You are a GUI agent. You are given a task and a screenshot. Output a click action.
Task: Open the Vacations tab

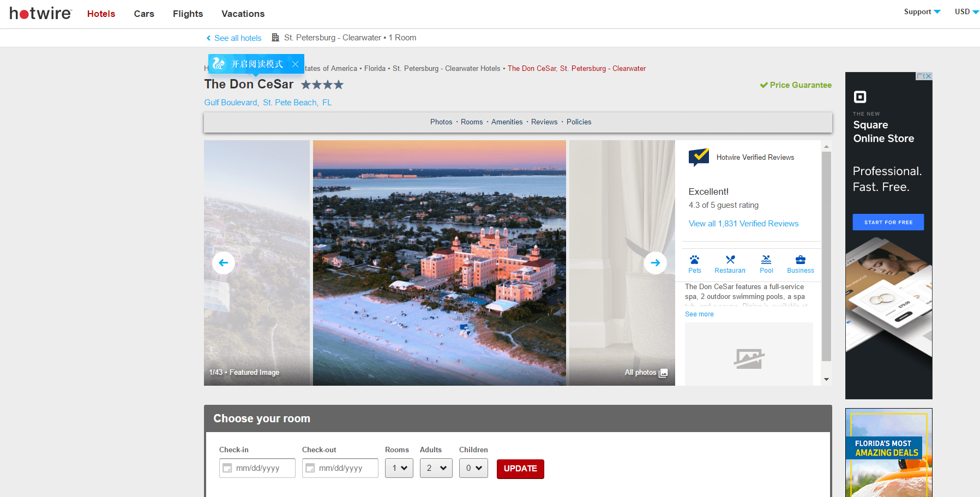point(243,14)
